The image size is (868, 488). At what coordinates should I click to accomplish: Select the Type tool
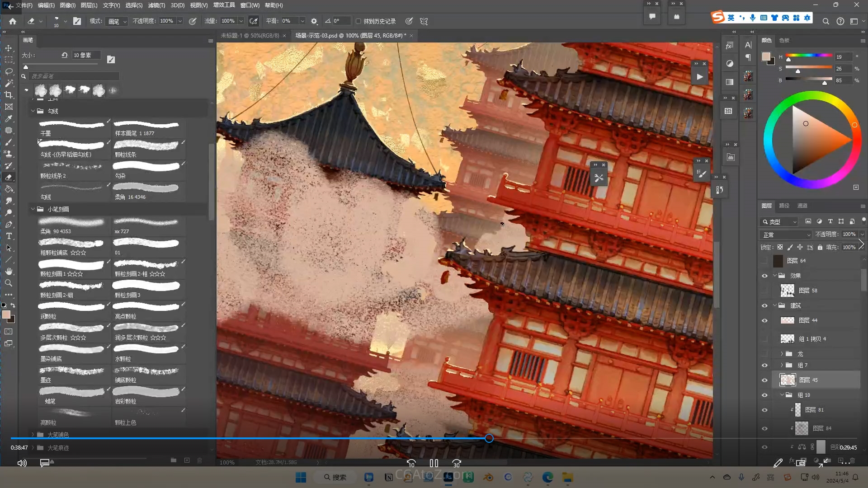9,236
